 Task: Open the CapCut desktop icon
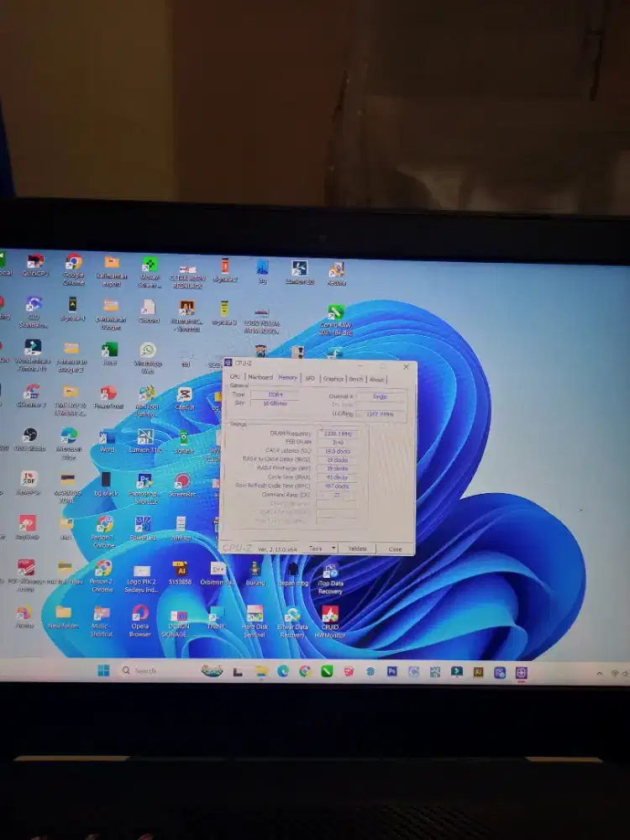pyautogui.click(x=184, y=399)
